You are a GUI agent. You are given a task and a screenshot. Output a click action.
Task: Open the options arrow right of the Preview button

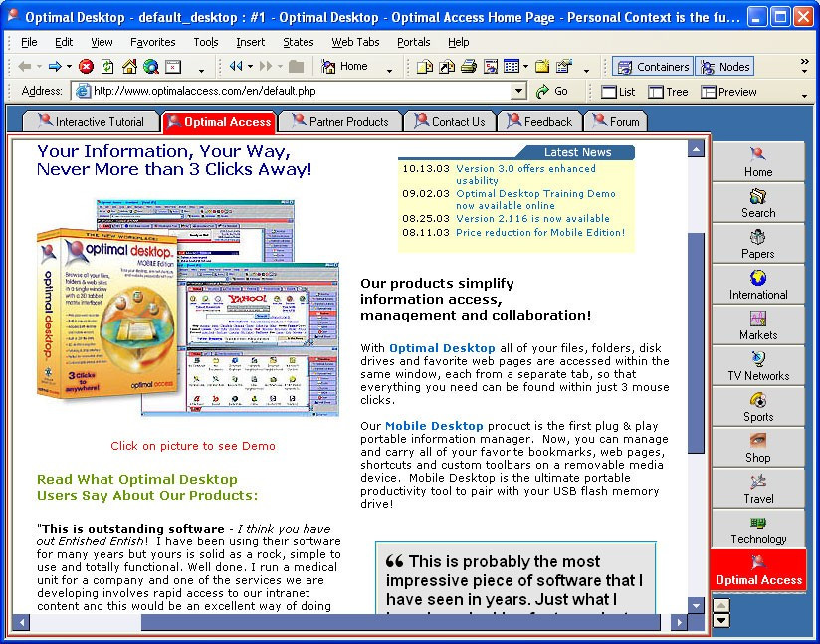(804, 96)
